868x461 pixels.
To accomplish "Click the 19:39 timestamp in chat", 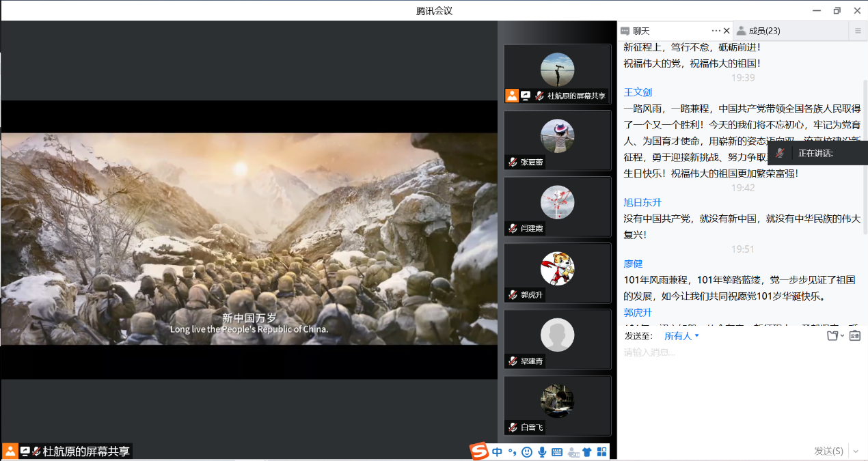I will [x=743, y=78].
